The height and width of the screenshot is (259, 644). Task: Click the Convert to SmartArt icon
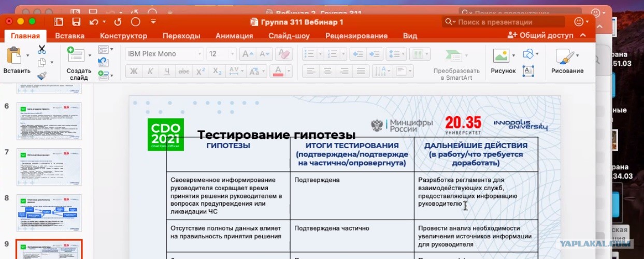point(453,55)
